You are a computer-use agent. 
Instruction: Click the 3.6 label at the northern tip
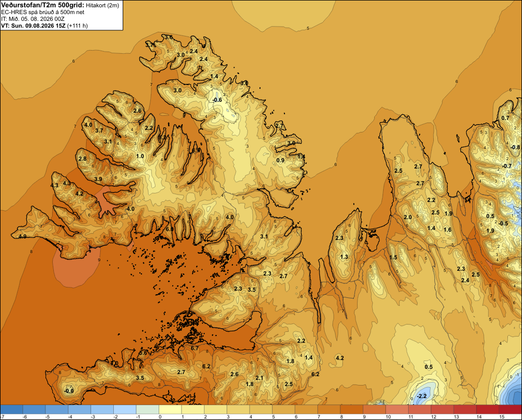point(169,37)
